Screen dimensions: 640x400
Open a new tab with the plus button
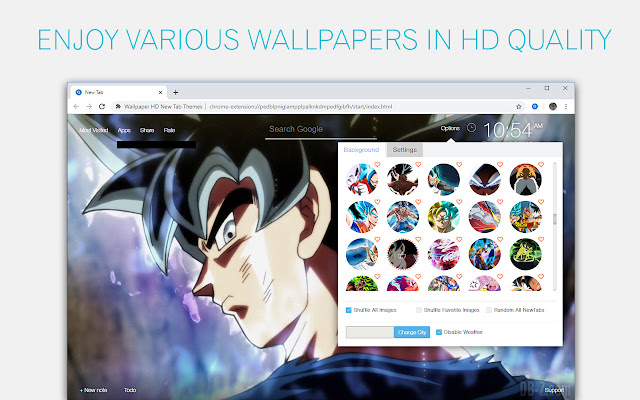tap(176, 92)
